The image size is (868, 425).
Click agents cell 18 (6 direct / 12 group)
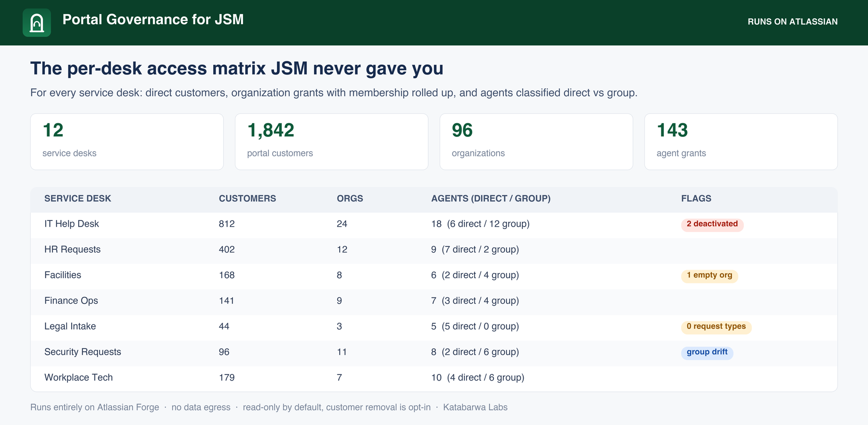pyautogui.click(x=480, y=224)
